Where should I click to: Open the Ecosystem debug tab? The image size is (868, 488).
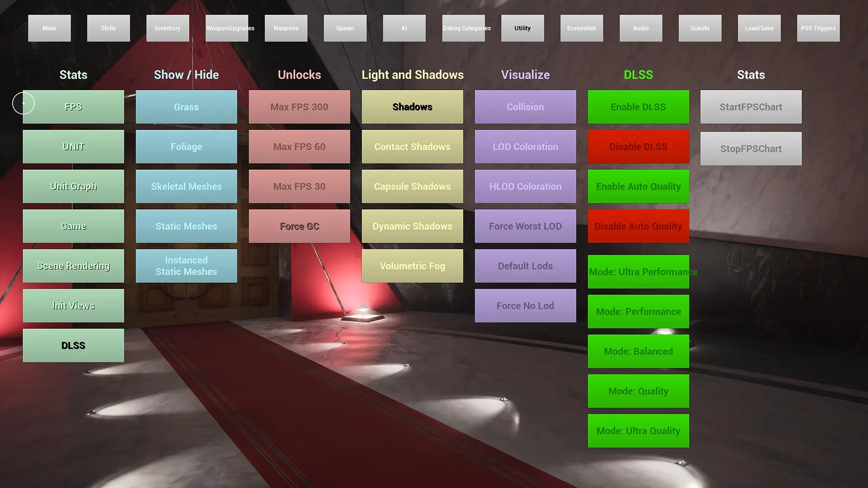click(x=581, y=28)
